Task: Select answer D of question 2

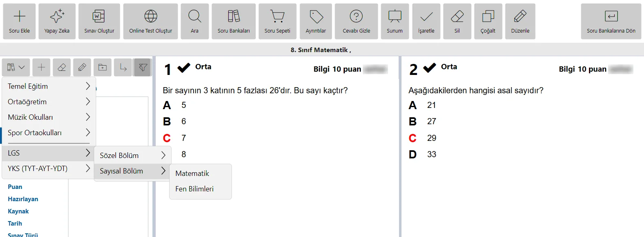Action: coord(412,155)
